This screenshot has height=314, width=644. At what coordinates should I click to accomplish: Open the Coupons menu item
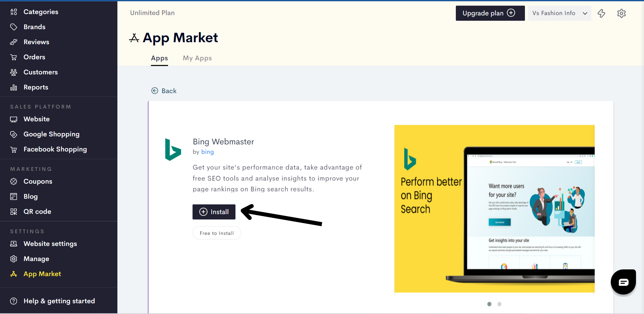[x=38, y=181]
